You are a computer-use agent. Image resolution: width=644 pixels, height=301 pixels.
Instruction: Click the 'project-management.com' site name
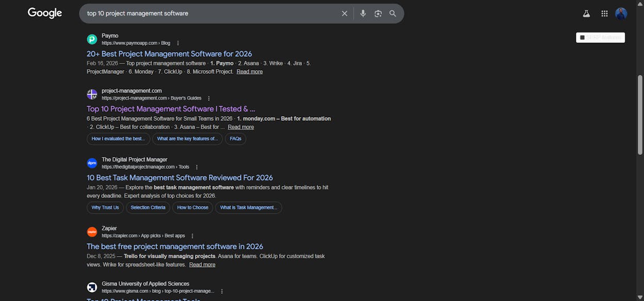pyautogui.click(x=132, y=91)
